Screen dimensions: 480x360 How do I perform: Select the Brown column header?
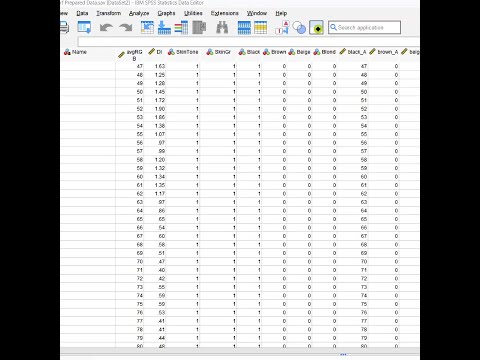pos(274,54)
